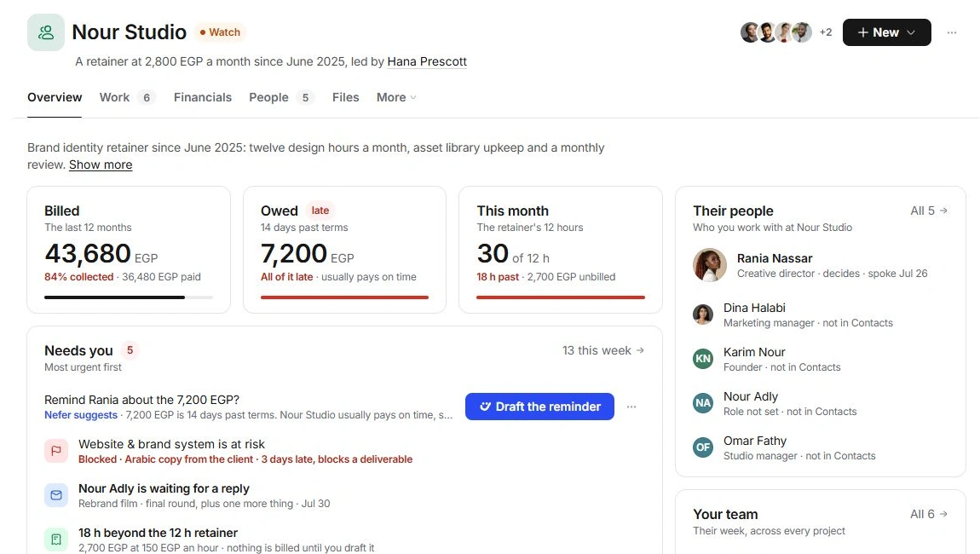Select Dina Halabi in Their people
The image size is (980, 554).
(820, 315)
